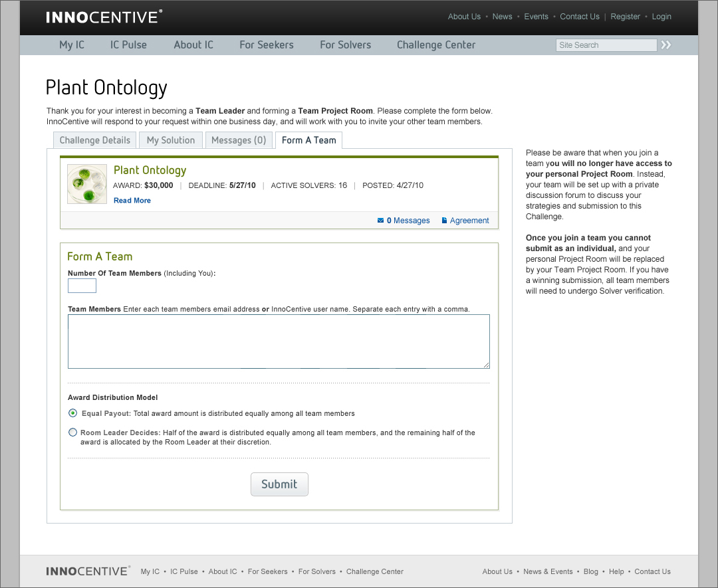Open the Plant Ontology challenge thumbnail

pos(87,184)
